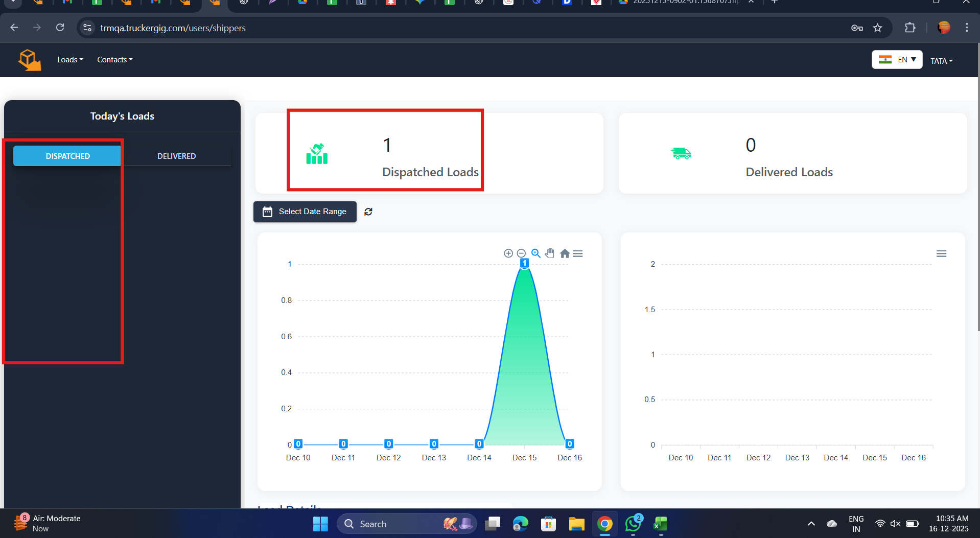Click the site information icon in address bar
The image size is (980, 538).
[x=87, y=28]
